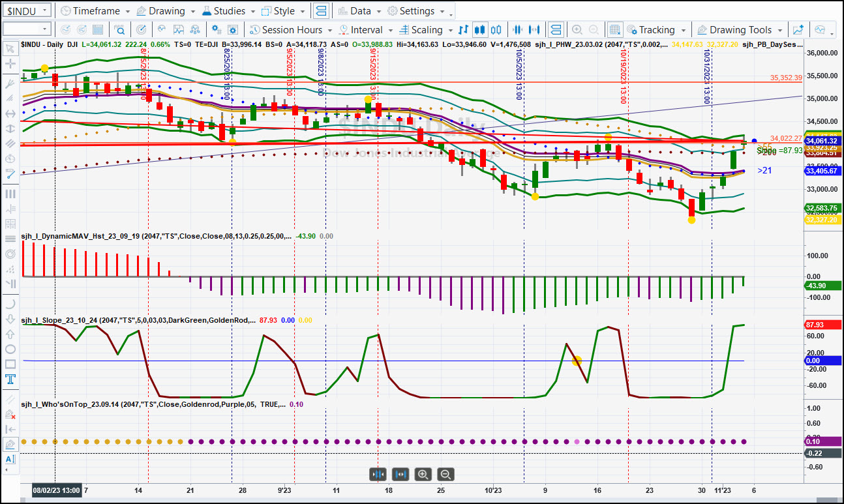Viewport: 844px width, 504px height.
Task: Select the ellipse drawing tool
Action: click(10, 349)
